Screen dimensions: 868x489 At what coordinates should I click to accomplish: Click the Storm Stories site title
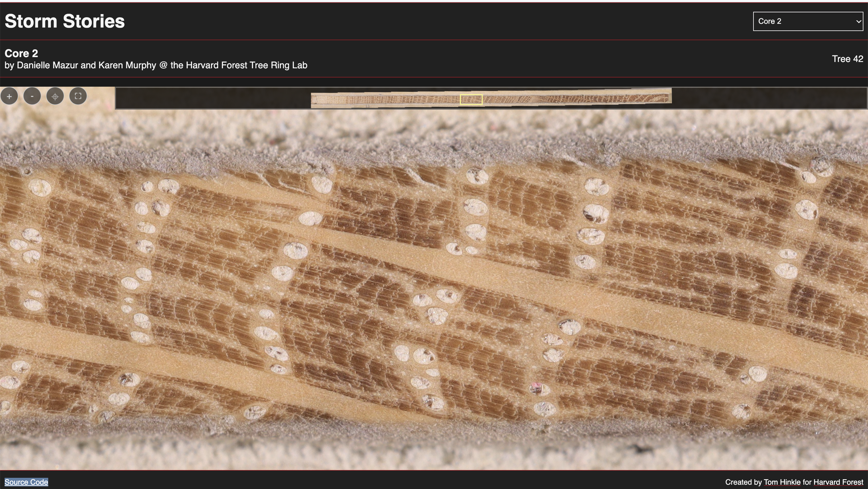point(65,21)
